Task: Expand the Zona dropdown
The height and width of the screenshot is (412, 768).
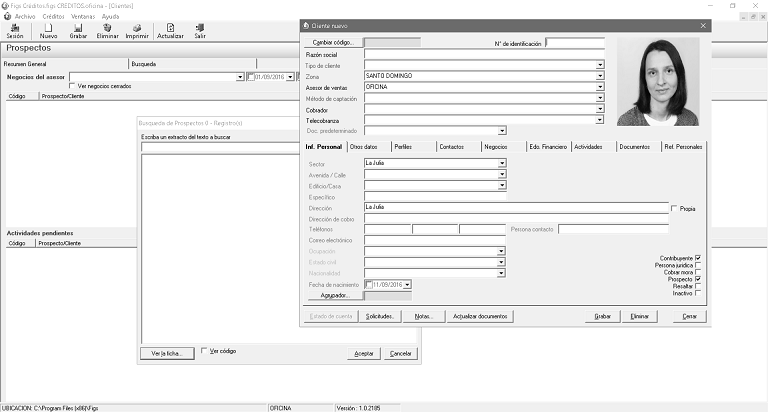Action: (600, 76)
